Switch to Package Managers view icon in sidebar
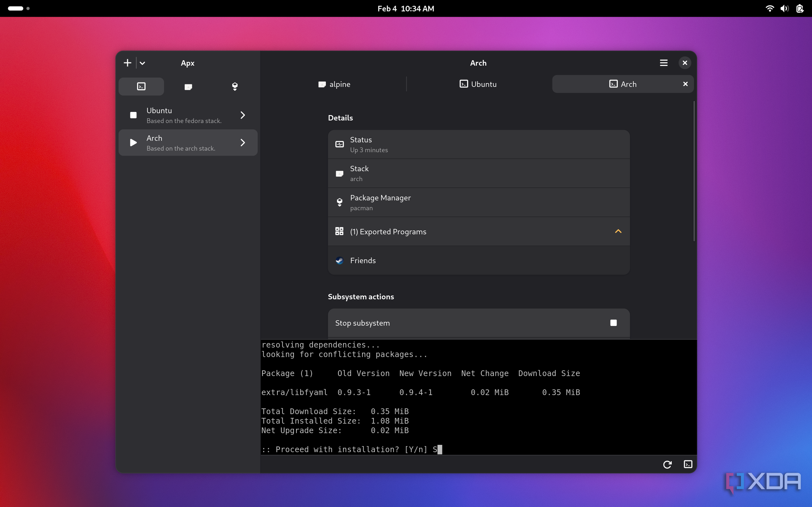Viewport: 812px width, 507px height. tap(235, 87)
